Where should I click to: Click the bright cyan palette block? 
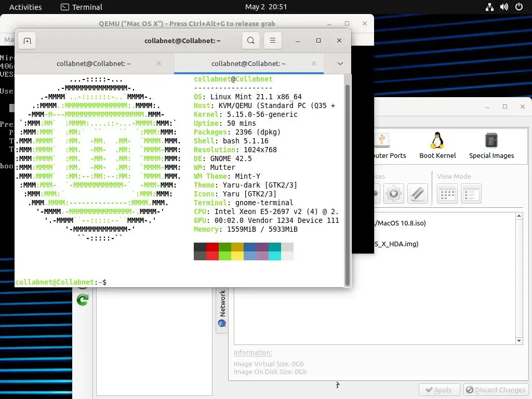pyautogui.click(x=275, y=256)
